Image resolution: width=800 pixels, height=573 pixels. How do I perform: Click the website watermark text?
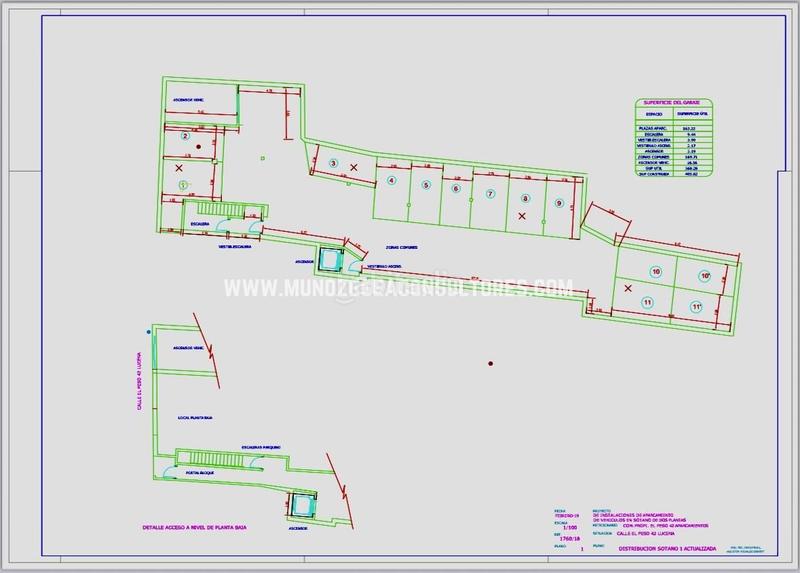point(400,289)
